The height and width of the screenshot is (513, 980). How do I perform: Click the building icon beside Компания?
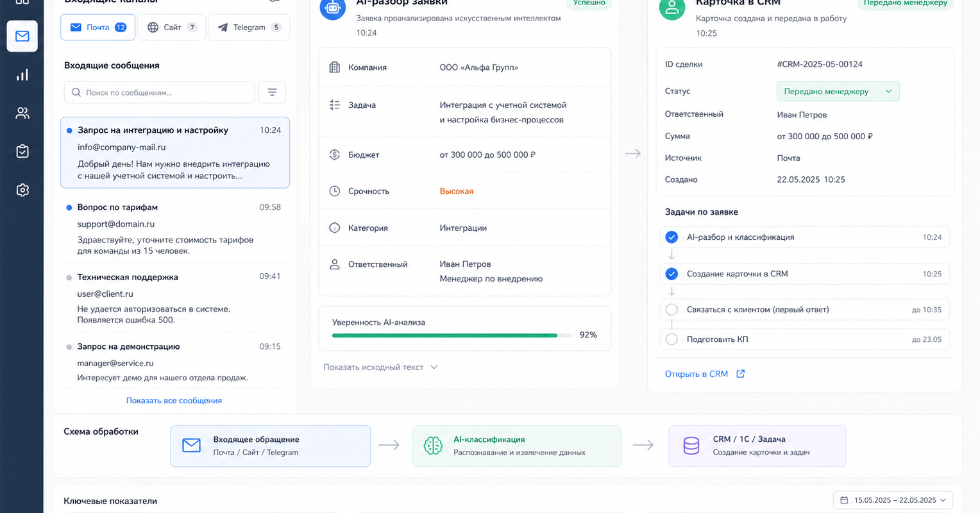click(x=334, y=67)
